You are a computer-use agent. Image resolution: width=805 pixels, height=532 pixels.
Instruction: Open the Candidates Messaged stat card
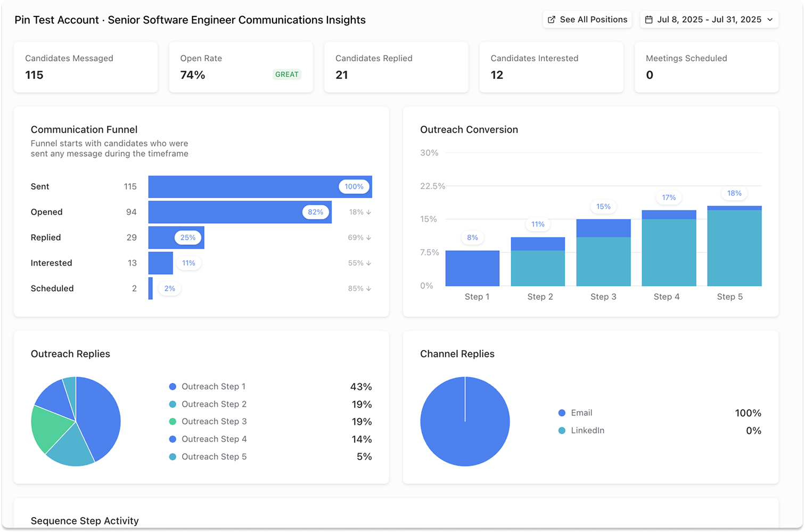pyautogui.click(x=86, y=67)
